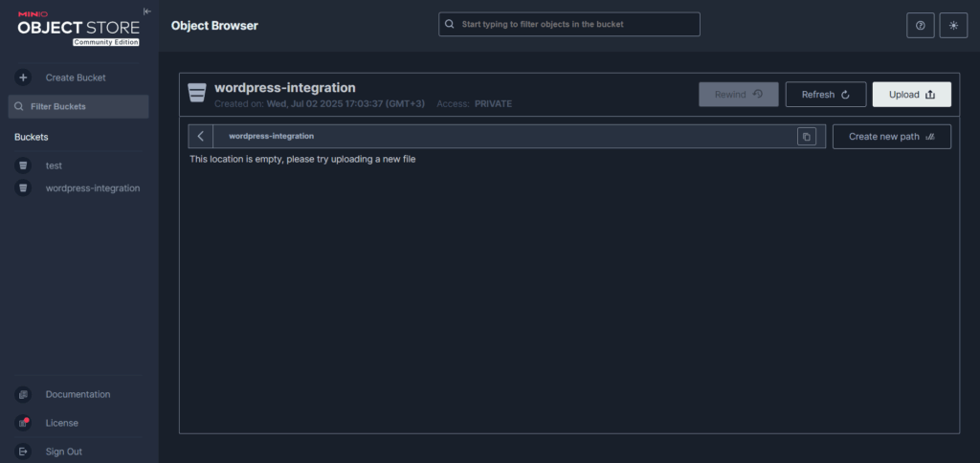Click the magnifier icon in object search
The height and width of the screenshot is (463, 980).
click(x=449, y=24)
